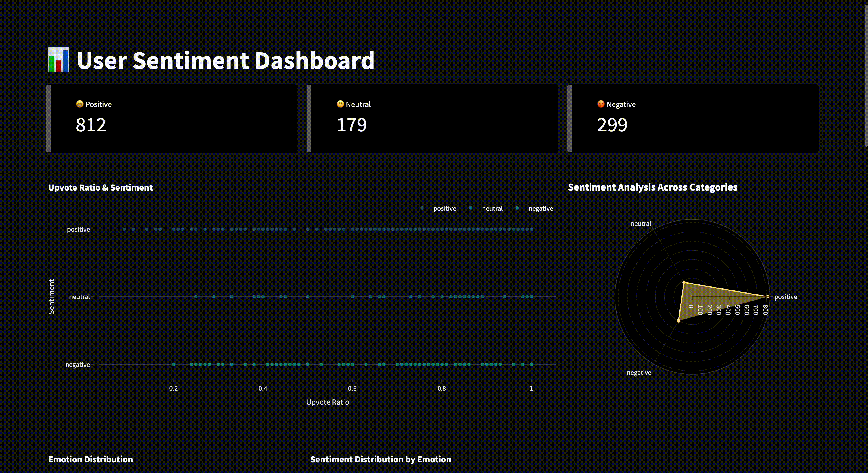Toggle the positive series in the scatter legend

pyautogui.click(x=444, y=208)
